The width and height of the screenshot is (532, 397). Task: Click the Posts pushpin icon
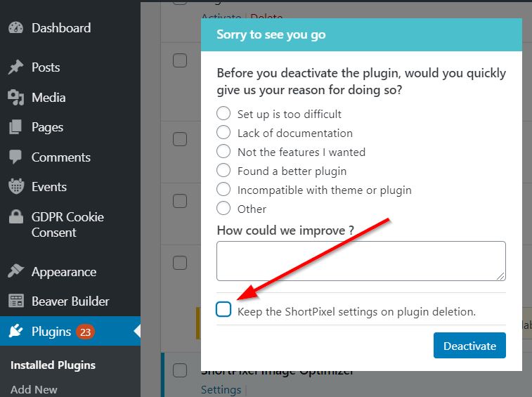click(x=15, y=67)
